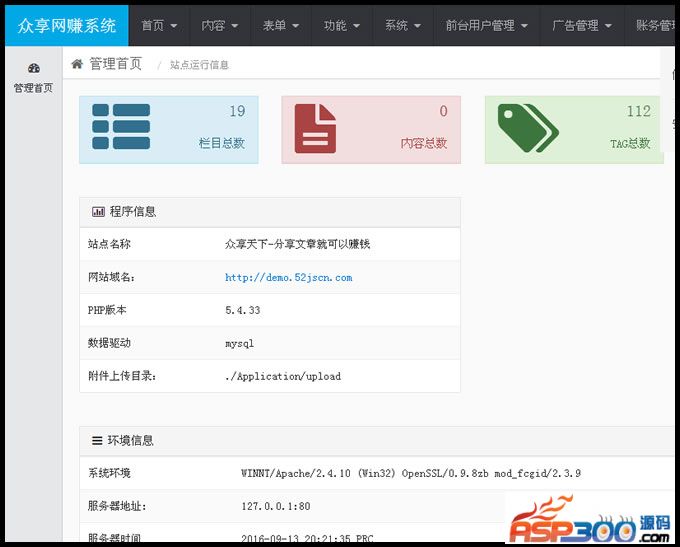Viewport: 680px width, 547px height.
Task: Click the 栏目总数 label
Action: pyautogui.click(x=222, y=143)
